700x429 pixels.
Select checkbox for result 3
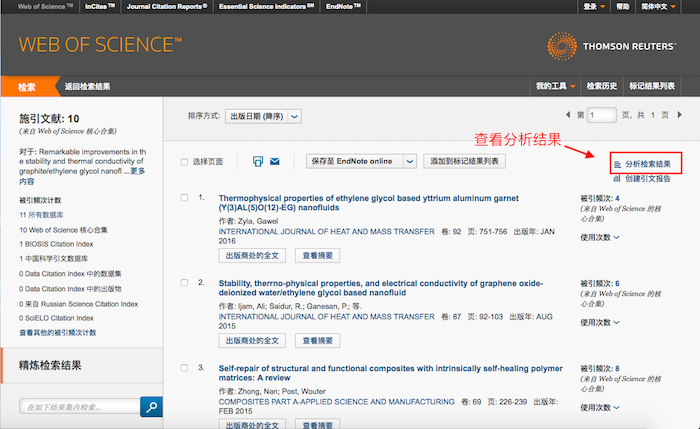click(x=184, y=368)
